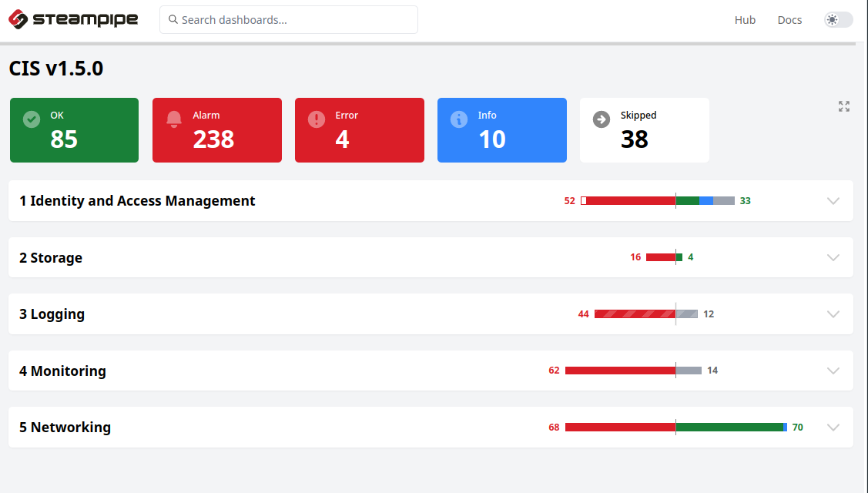Select the Alarm status card
This screenshot has height=493, width=868.
coord(216,130)
